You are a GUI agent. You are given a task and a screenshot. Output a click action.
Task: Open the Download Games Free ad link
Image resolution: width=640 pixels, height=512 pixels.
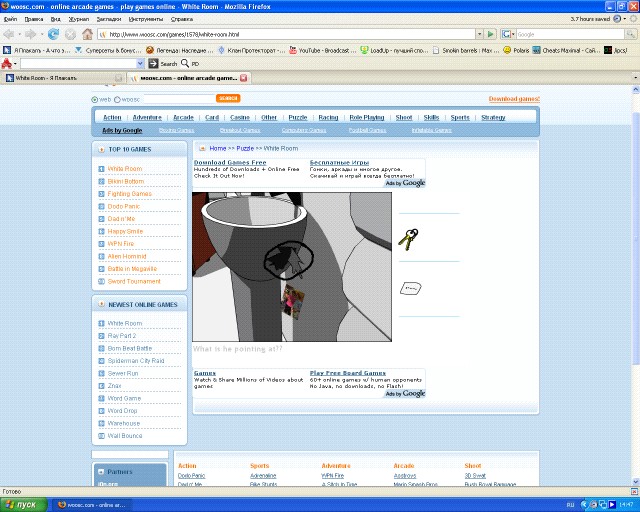pyautogui.click(x=230, y=163)
